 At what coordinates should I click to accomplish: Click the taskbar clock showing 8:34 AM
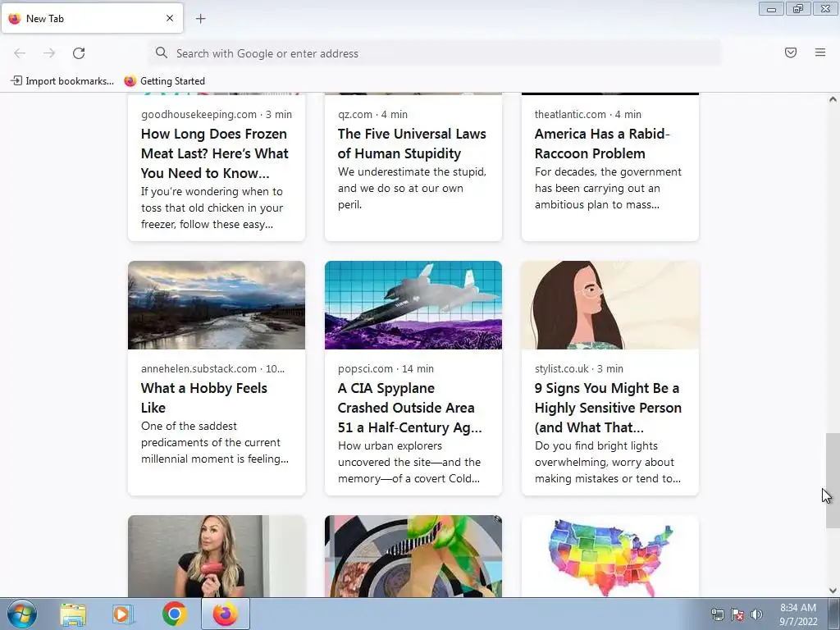(x=798, y=614)
